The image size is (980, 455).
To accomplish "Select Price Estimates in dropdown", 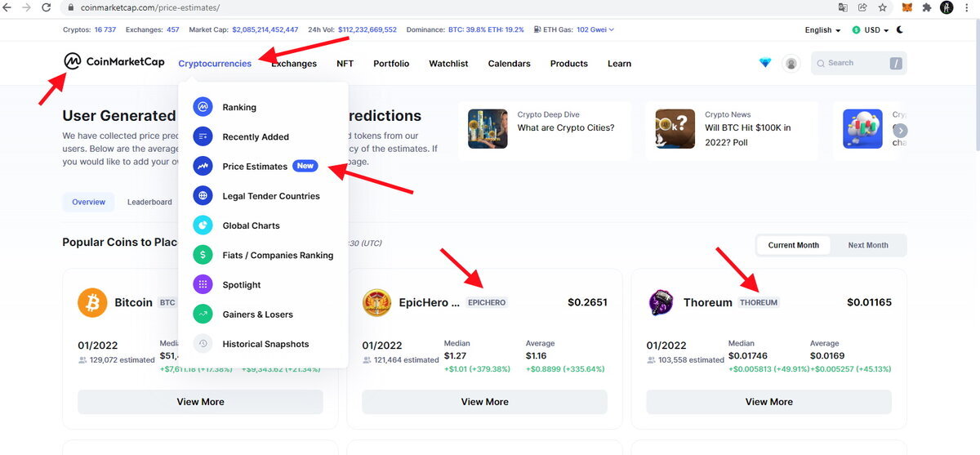I will pos(255,166).
